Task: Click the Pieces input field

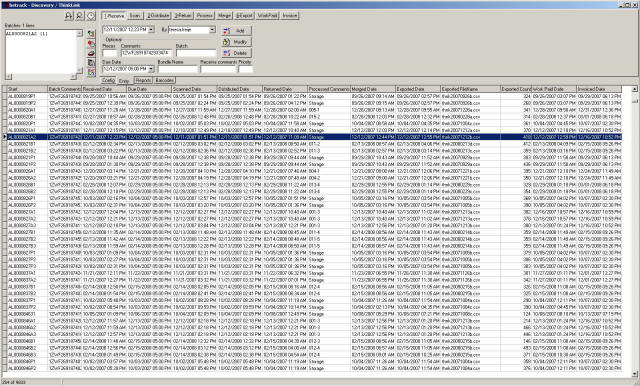Action: coord(109,53)
